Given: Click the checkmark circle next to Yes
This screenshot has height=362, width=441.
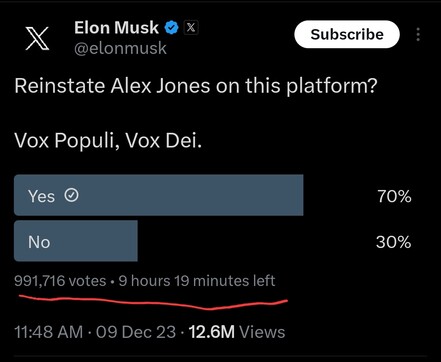Looking at the screenshot, I should pos(71,195).
